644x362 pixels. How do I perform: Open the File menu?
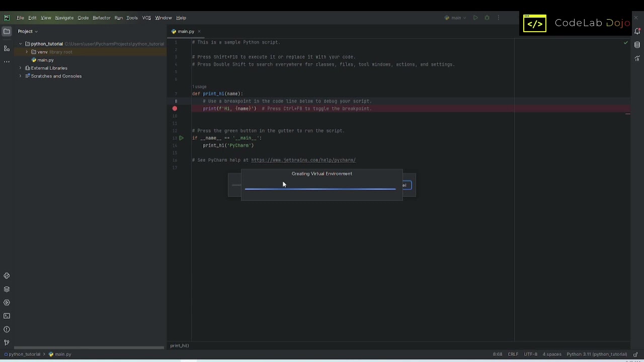pyautogui.click(x=20, y=18)
